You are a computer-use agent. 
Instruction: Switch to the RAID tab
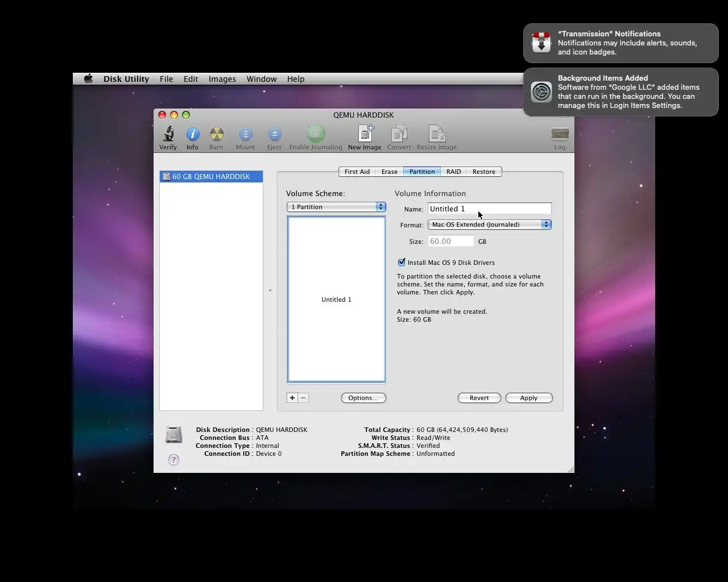click(x=454, y=172)
